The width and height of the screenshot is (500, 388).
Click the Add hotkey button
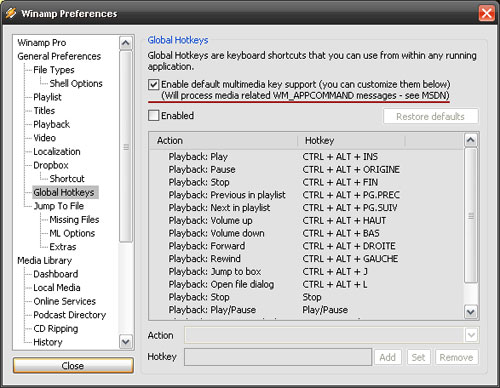point(388,357)
